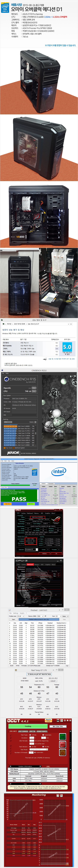Open the detailed performance score print link
78x868 pixels.
click(61, 359)
